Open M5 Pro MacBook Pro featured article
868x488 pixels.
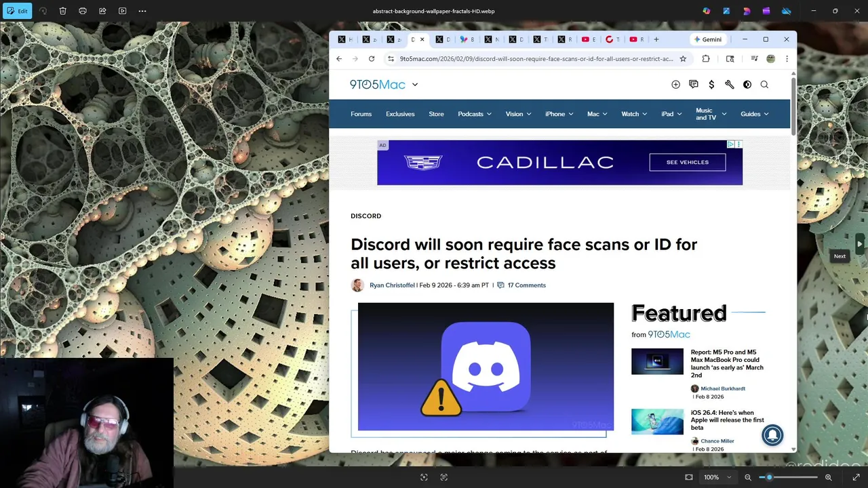(727, 363)
